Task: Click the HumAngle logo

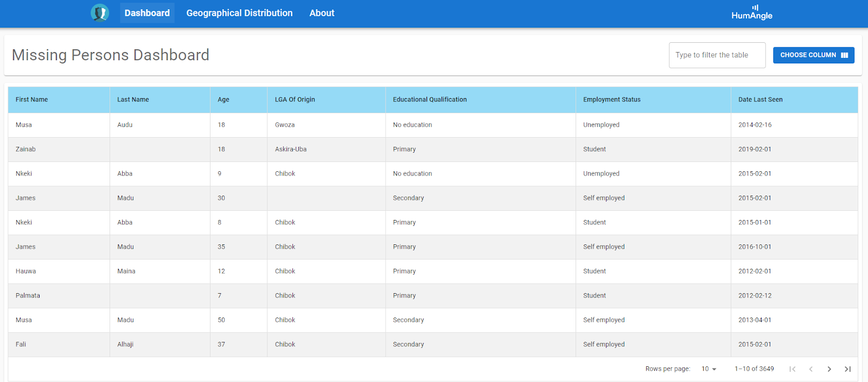Action: tap(752, 12)
